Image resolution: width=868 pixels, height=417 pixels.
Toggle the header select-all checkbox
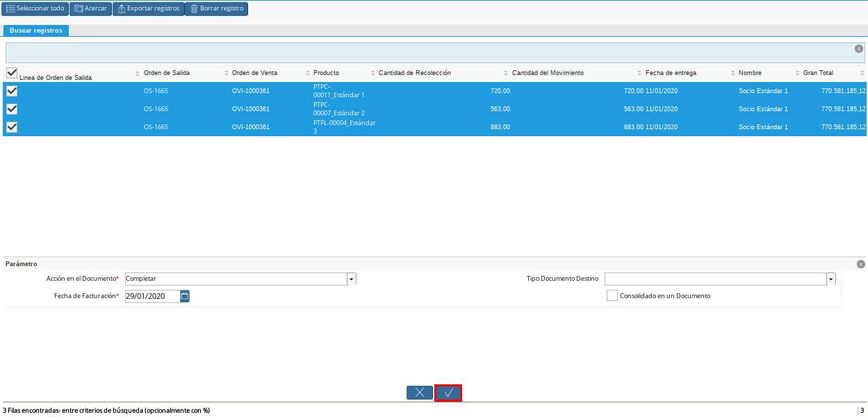tap(12, 73)
